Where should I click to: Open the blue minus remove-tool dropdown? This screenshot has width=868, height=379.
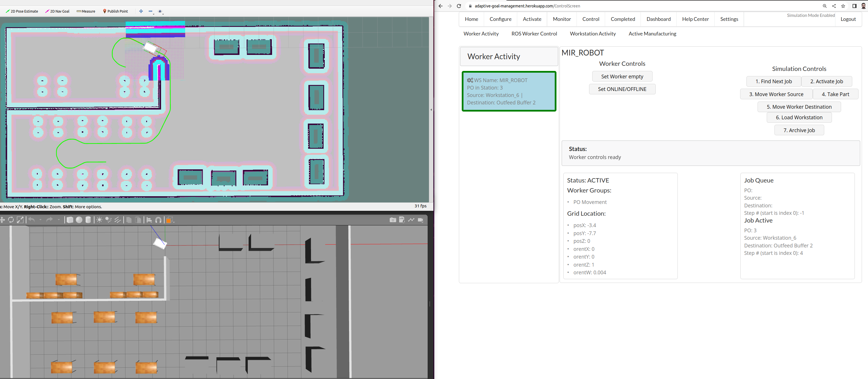coord(151,11)
